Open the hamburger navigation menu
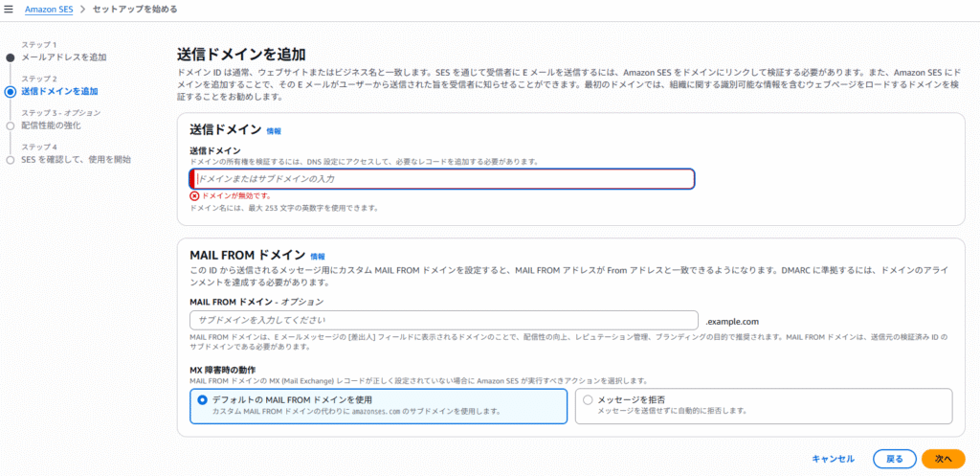980x476 pixels. point(9,10)
